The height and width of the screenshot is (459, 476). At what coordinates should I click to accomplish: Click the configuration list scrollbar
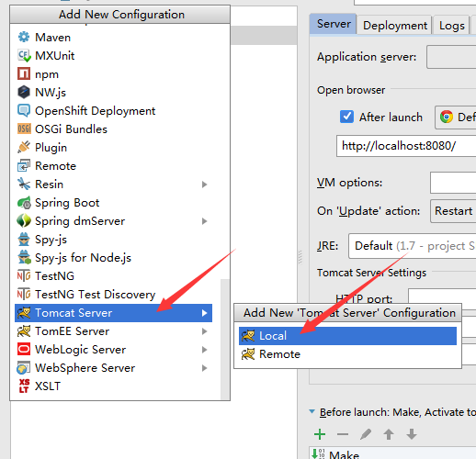(225, 339)
